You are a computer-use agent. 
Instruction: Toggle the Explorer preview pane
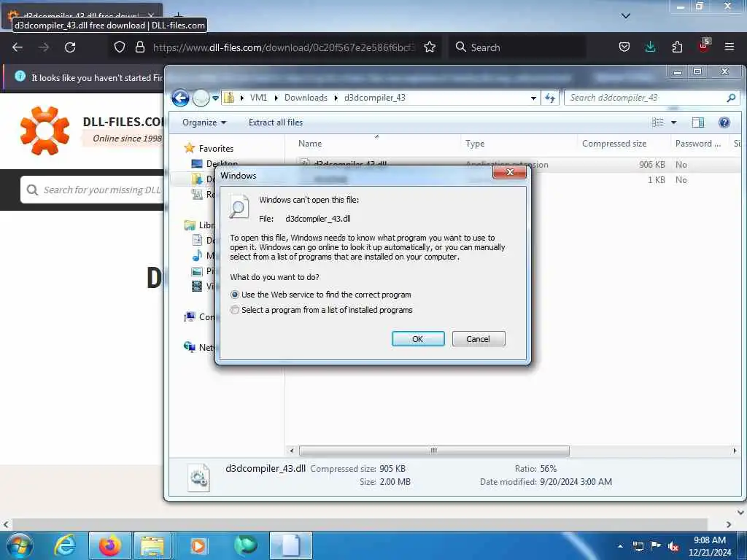(698, 122)
